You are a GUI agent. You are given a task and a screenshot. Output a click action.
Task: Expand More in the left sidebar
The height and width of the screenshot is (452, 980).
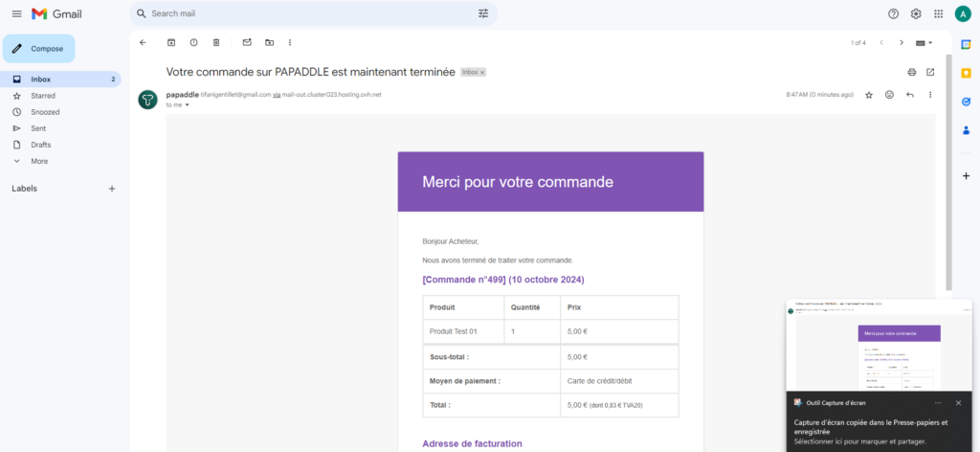coord(39,161)
